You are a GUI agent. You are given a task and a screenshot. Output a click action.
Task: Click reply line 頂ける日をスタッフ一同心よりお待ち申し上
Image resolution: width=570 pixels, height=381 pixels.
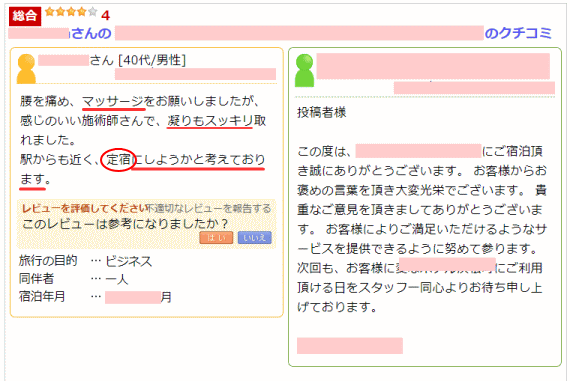pos(420,288)
